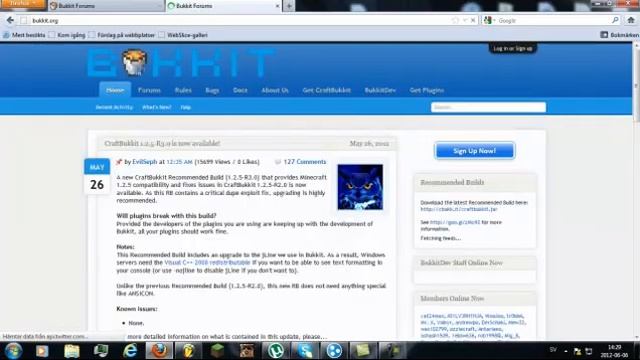Open the craftbukkit.jar download link
640x360 pixels.
click(x=459, y=209)
